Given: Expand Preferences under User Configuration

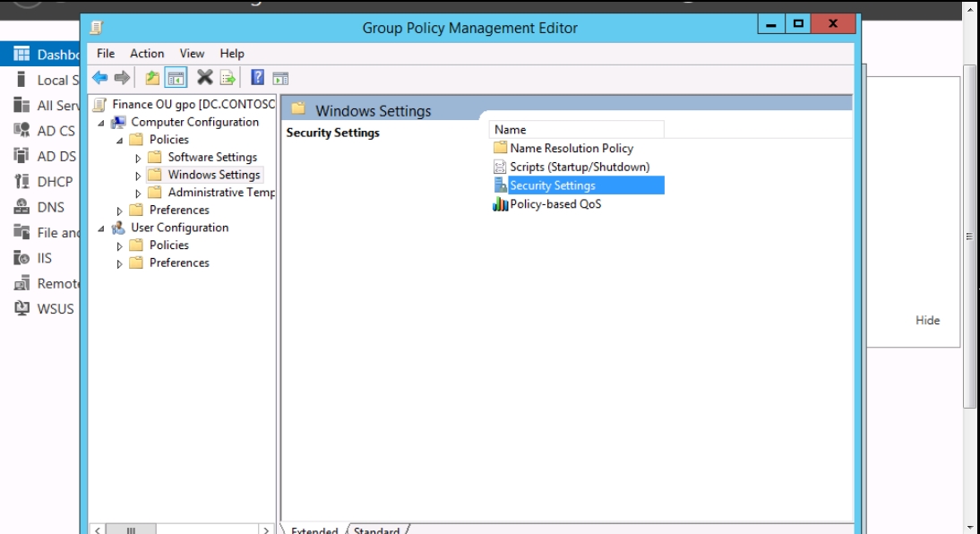Looking at the screenshot, I should (119, 264).
